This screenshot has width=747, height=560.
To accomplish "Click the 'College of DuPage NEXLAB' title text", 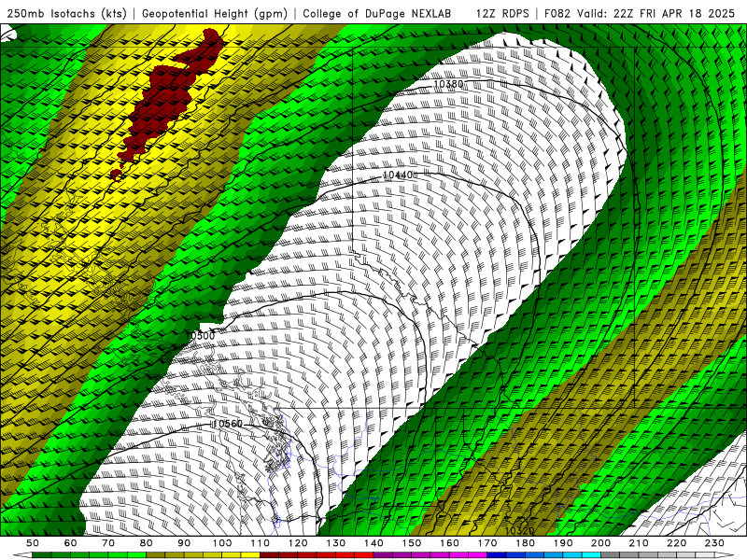I will coord(377,13).
